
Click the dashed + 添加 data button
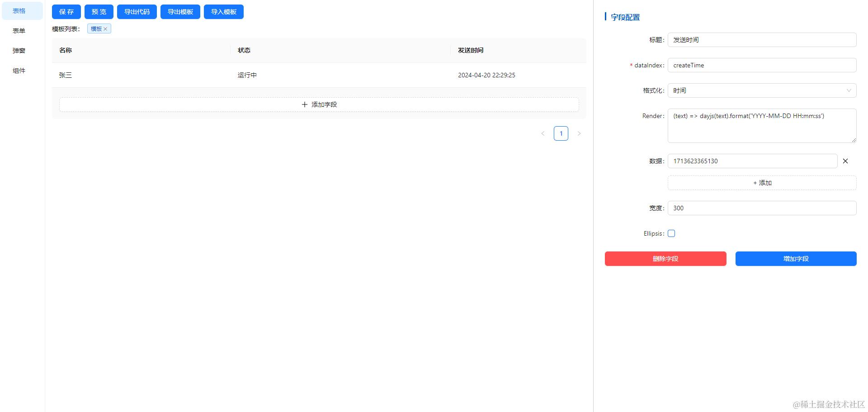pos(762,183)
